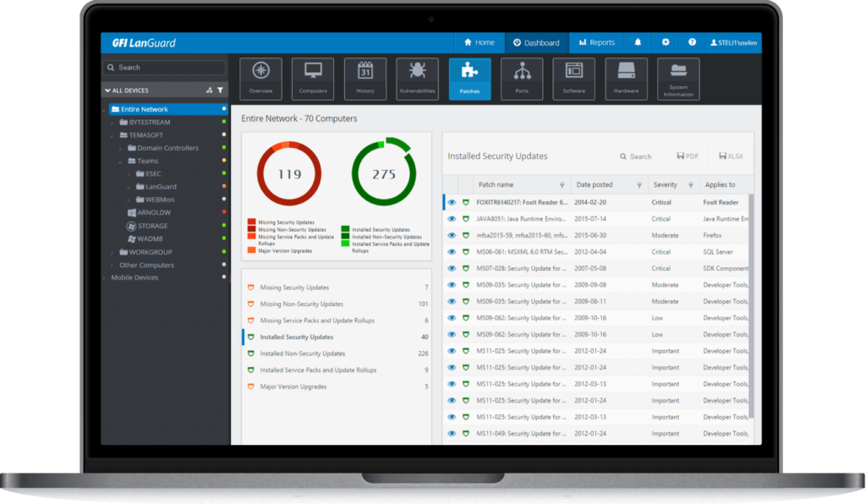866x504 pixels.
Task: Open the System Information view
Action: coord(677,78)
